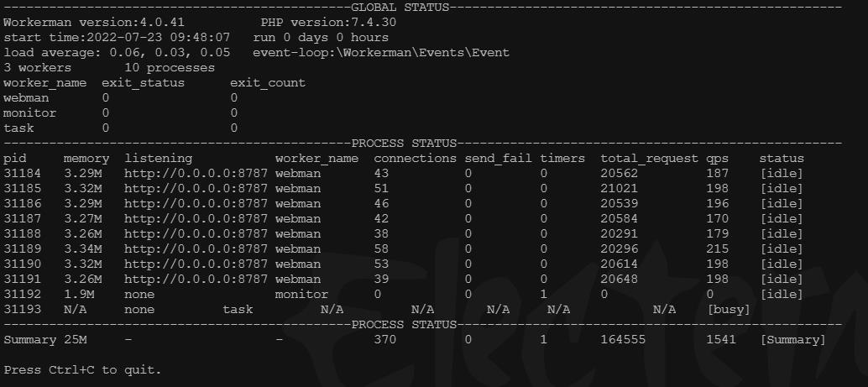Viewport: 868px width, 387px height.
Task: Click the listening column header
Action: tap(159, 159)
